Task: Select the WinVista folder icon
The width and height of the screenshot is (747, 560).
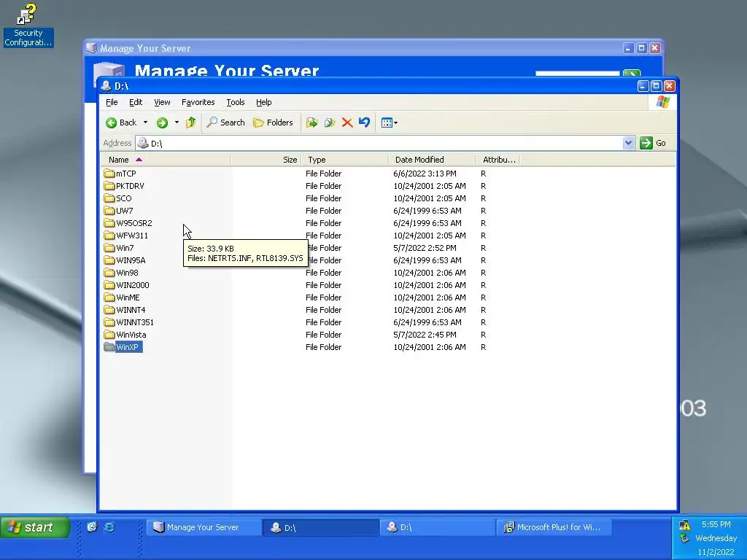Action: click(109, 334)
